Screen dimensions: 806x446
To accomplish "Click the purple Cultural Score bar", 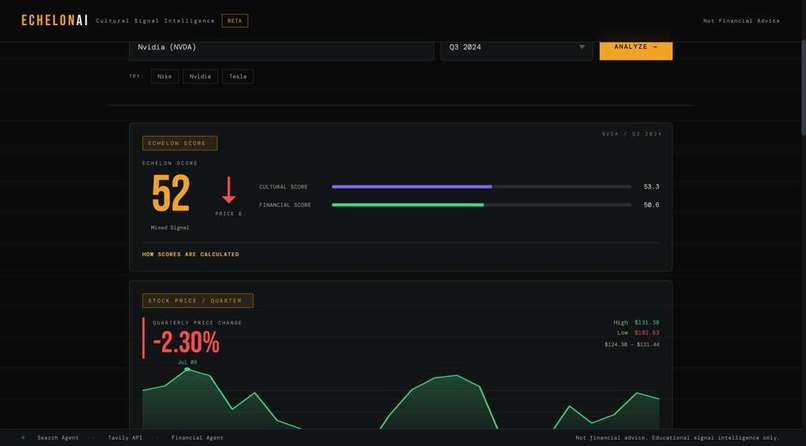I will click(x=412, y=187).
